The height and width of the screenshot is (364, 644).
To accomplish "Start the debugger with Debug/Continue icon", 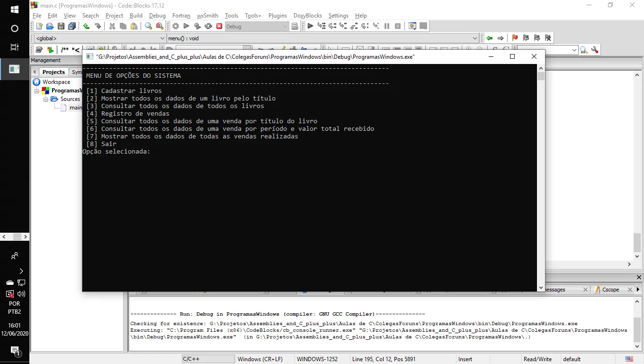I will click(x=310, y=27).
